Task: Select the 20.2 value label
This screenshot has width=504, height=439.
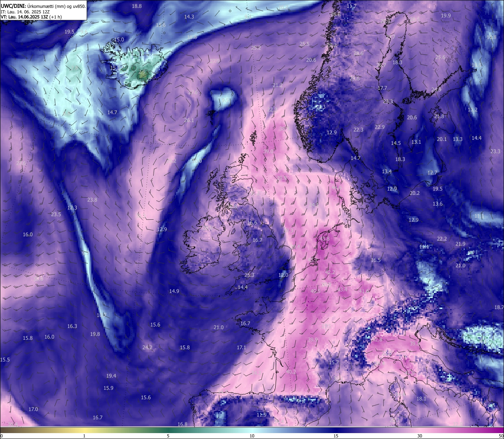Action: (x=415, y=193)
